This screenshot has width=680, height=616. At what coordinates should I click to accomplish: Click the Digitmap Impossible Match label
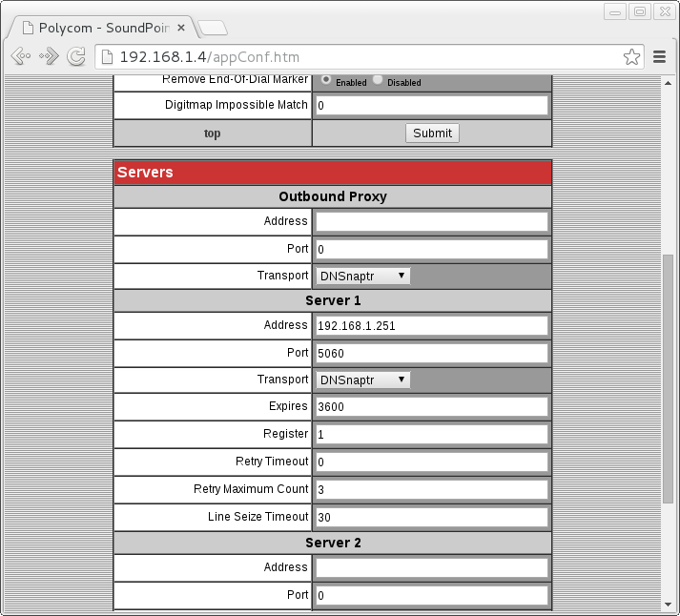click(236, 105)
